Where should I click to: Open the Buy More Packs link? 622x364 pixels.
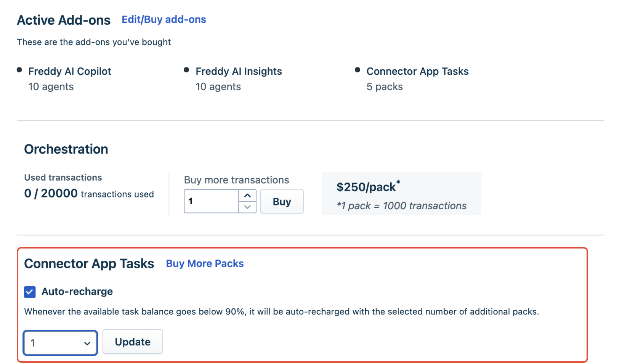[205, 263]
